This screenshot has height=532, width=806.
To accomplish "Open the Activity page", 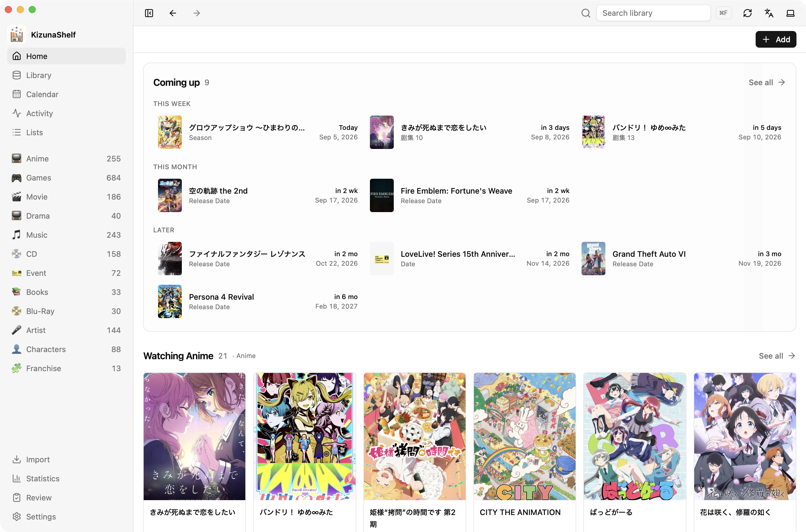I will [66, 113].
